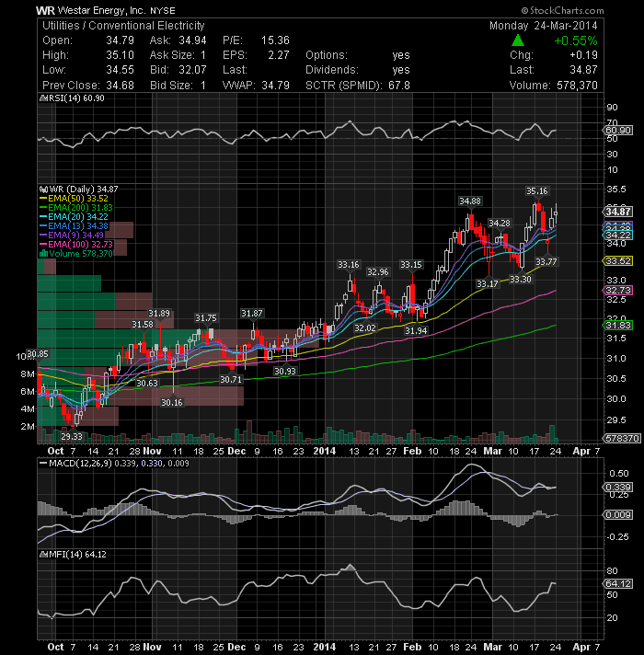Image resolution: width=644 pixels, height=655 pixels.
Task: Click the pink EMA(100) legend swatch
Action: click(43, 245)
